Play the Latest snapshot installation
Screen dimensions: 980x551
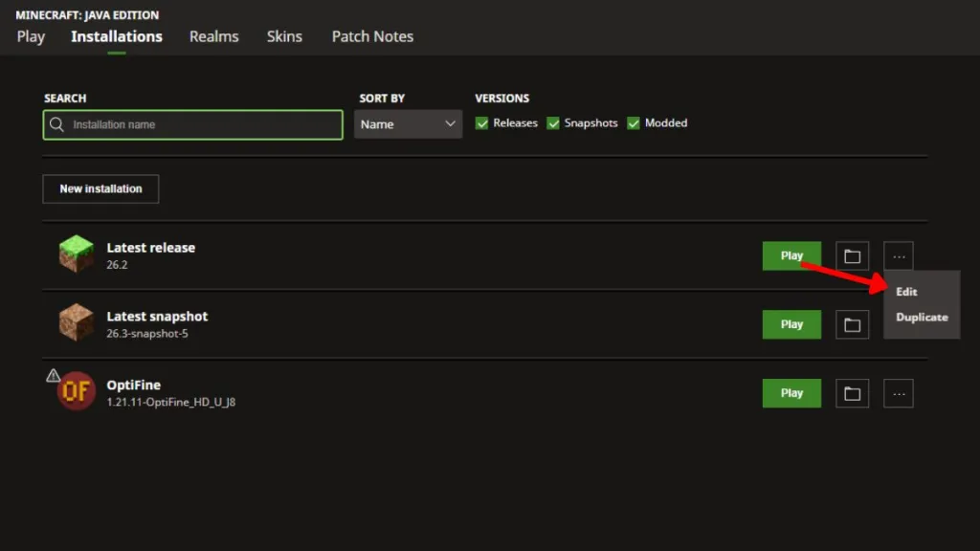pos(791,324)
